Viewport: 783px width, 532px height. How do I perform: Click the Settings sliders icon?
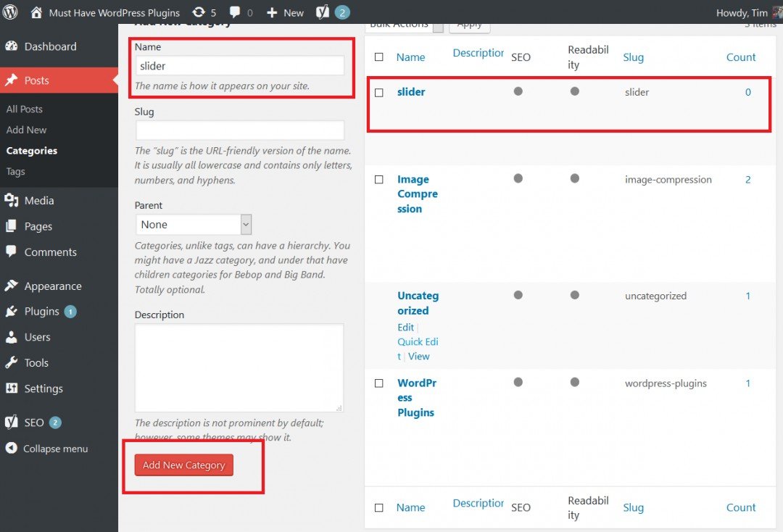(x=12, y=388)
